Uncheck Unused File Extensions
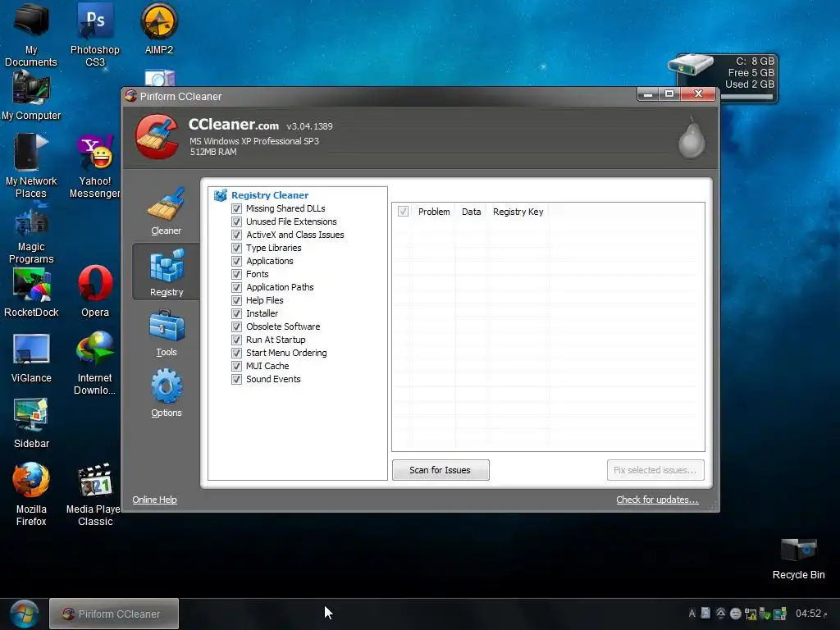 point(236,221)
